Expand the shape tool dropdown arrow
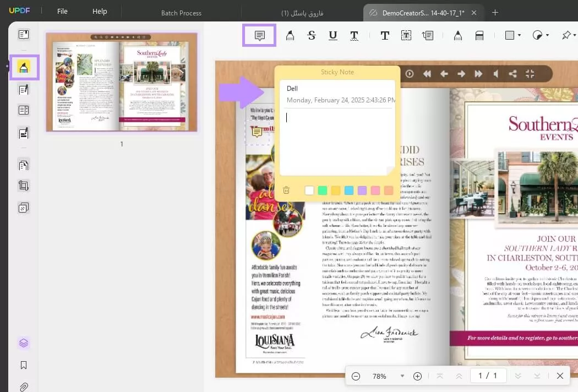This screenshot has height=392, width=578. point(520,35)
